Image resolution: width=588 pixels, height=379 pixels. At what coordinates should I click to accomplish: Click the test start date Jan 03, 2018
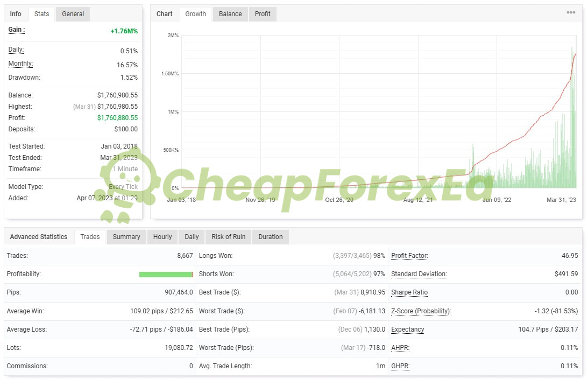tap(119, 146)
